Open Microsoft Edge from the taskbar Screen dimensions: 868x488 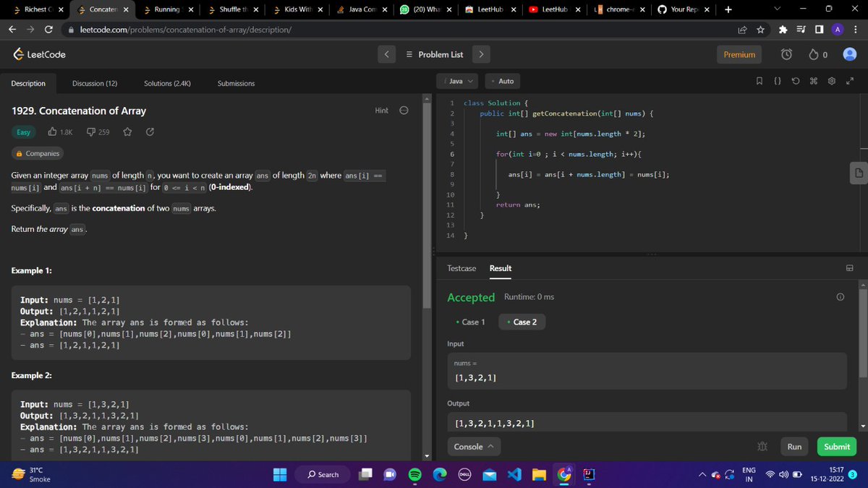(440, 474)
